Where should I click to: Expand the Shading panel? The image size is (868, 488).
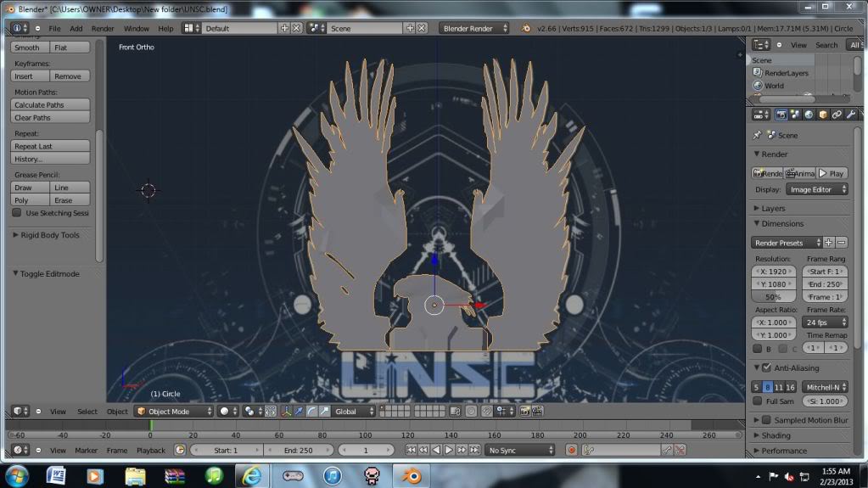(x=771, y=435)
